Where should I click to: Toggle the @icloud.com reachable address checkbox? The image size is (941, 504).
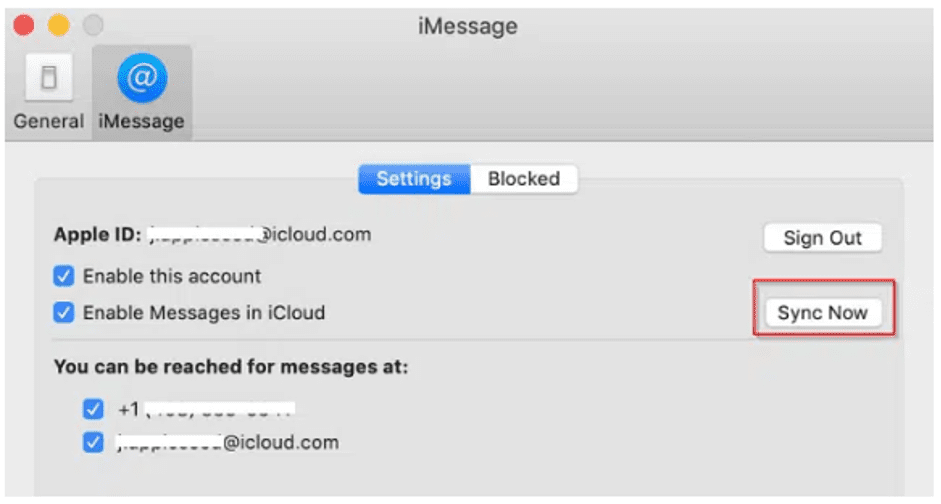pos(93,443)
